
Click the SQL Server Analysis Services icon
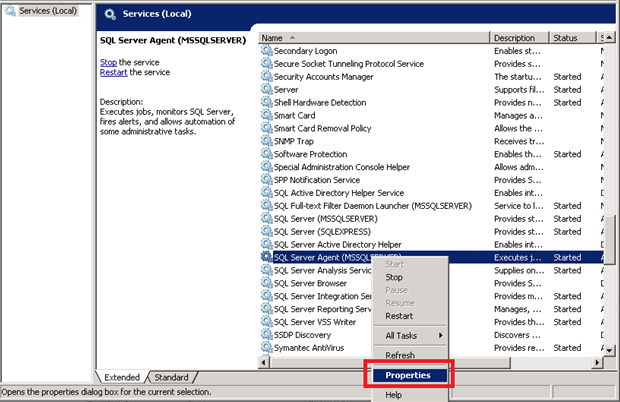click(x=267, y=270)
